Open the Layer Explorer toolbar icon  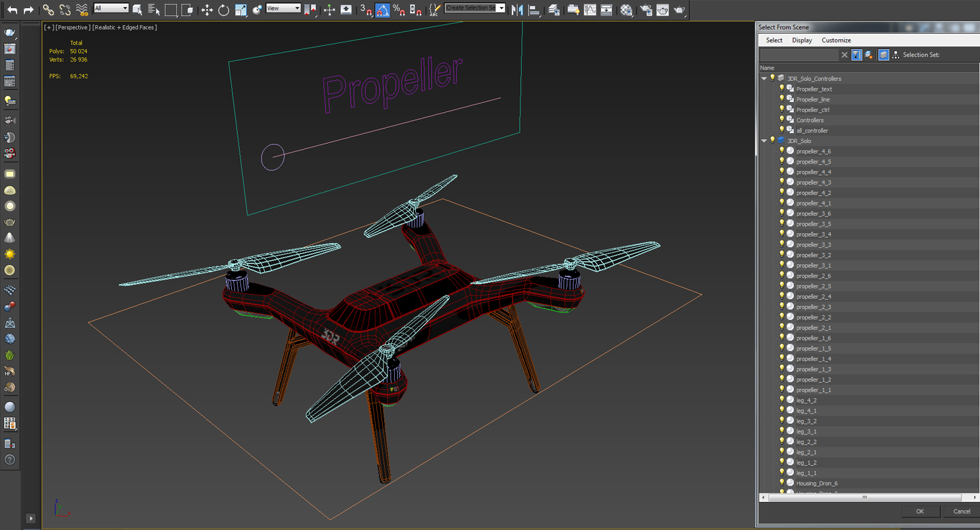pyautogui.click(x=554, y=9)
